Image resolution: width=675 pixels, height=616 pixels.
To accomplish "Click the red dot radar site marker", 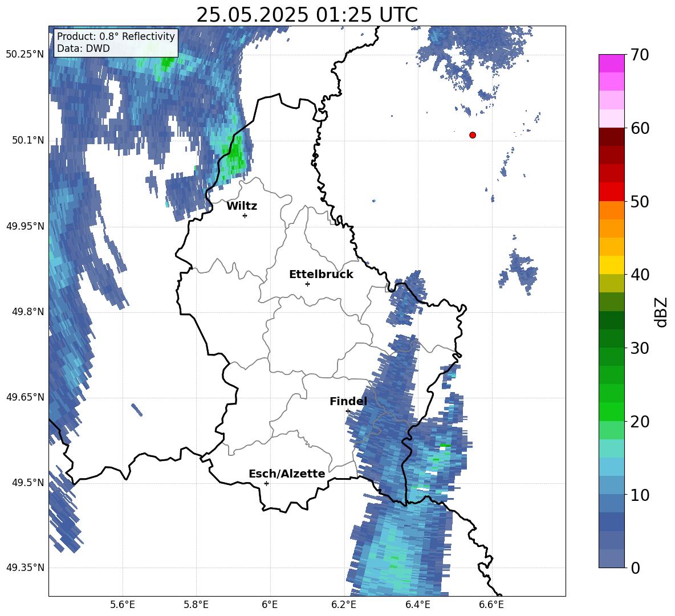I will pyautogui.click(x=472, y=135).
